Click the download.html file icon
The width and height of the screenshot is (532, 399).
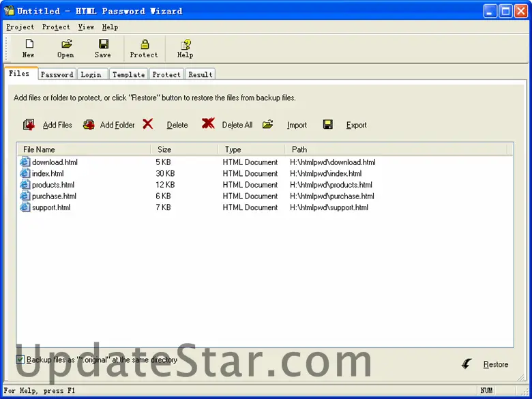pyautogui.click(x=25, y=162)
